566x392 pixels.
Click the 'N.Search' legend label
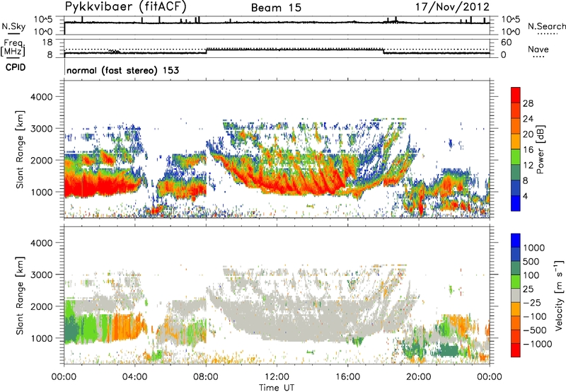(546, 26)
